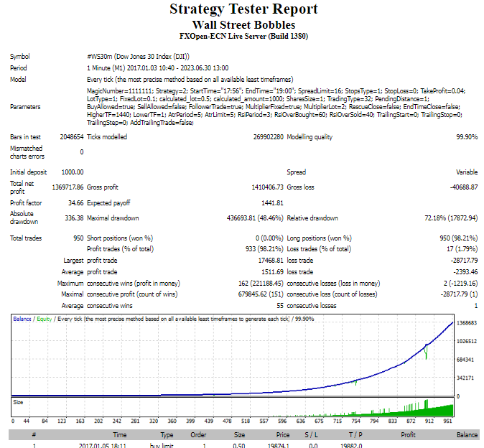
Task: Click the 'Size' label in volume chart
Action: point(18,402)
